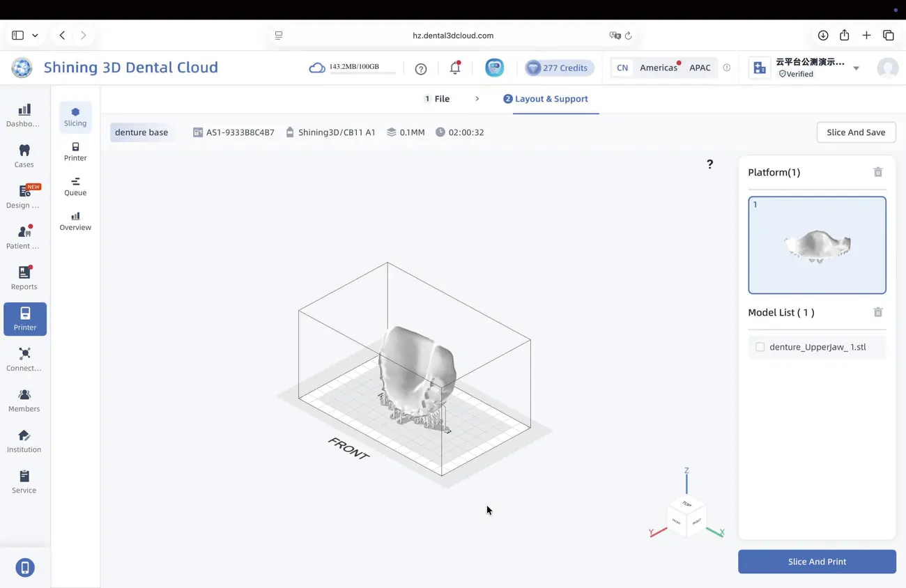
Task: Check the denture_UpperJaw_1.stl checkbox
Action: [x=760, y=347]
